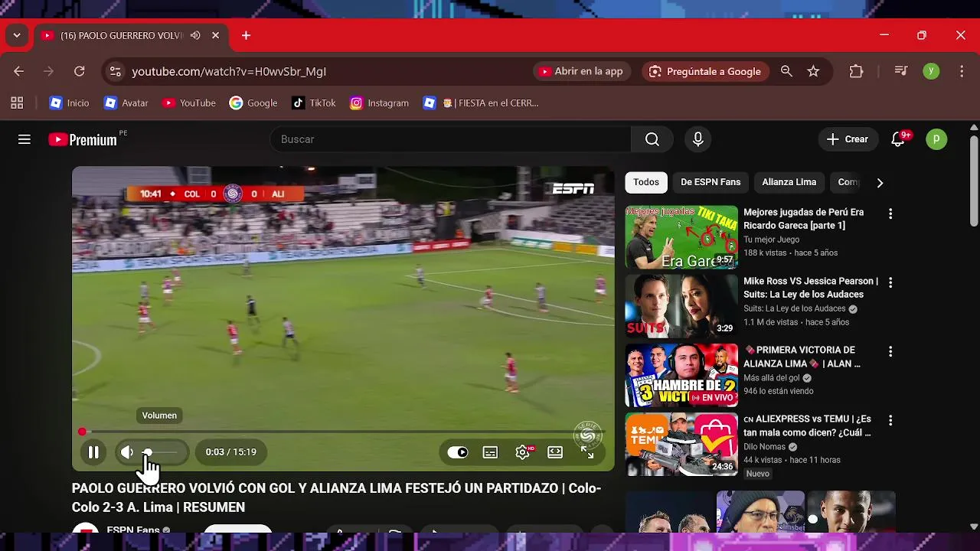Open the ALIEXPRESS vs TEMU video title
This screenshot has width=980, height=551.
[807, 425]
